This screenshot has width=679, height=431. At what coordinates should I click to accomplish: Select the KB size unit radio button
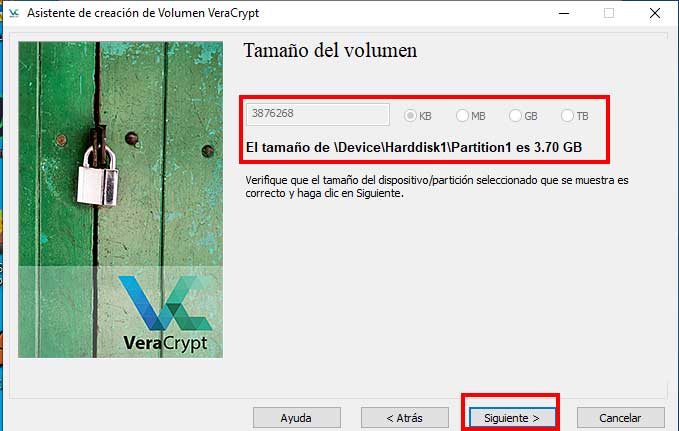417,116
